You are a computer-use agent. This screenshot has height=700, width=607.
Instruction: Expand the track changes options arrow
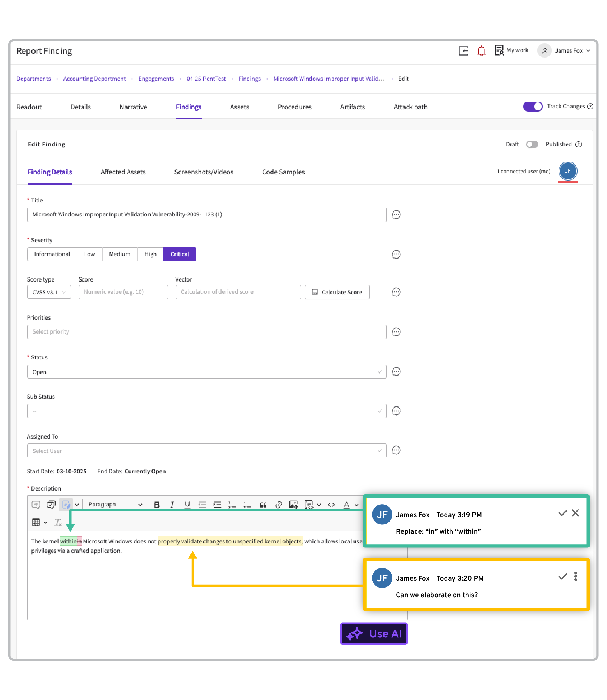coord(77,505)
